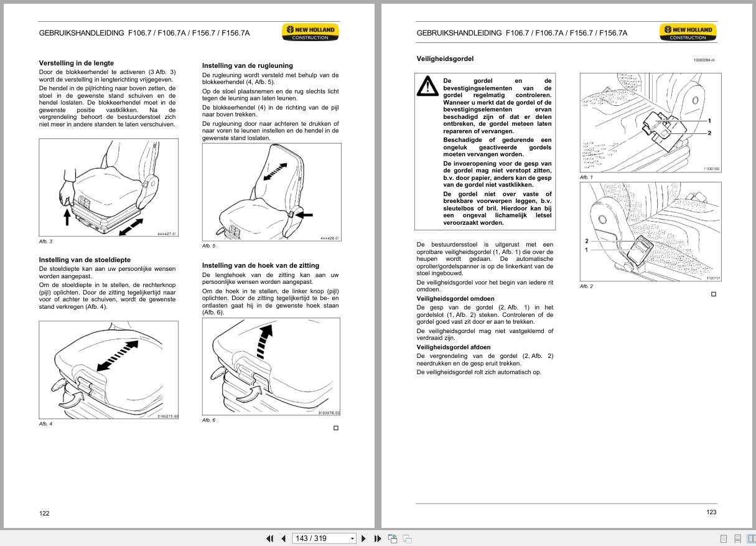The width and height of the screenshot is (756, 546).
Task: Click the warning triangle symbol
Action: tap(427, 86)
